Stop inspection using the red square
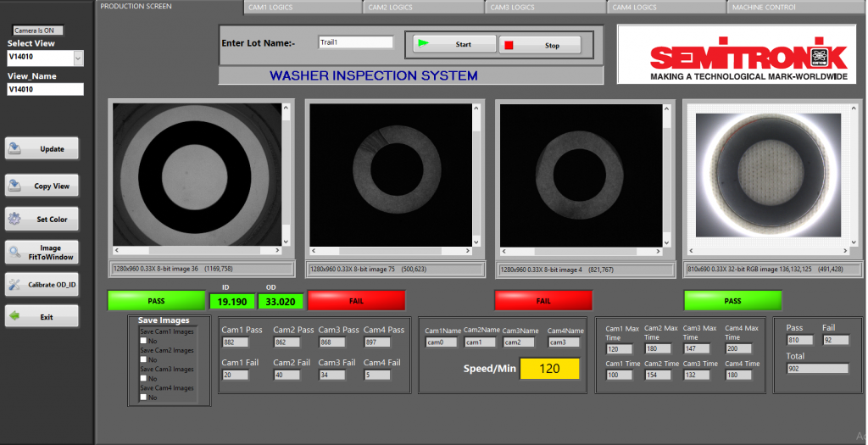Viewport: 868px width, 445px height. click(509, 45)
